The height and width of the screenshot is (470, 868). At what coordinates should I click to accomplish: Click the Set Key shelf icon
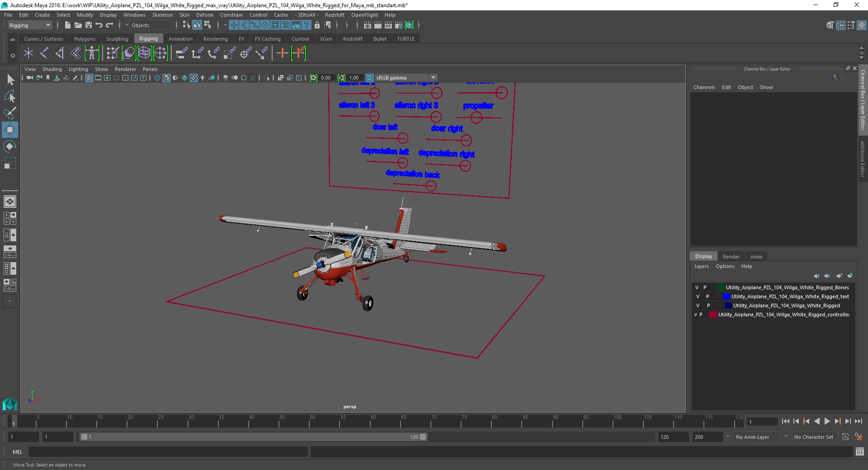283,53
